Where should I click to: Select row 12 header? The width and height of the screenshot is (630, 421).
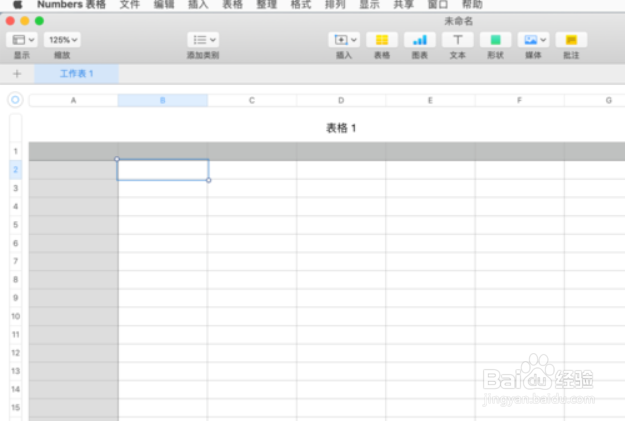[15, 353]
